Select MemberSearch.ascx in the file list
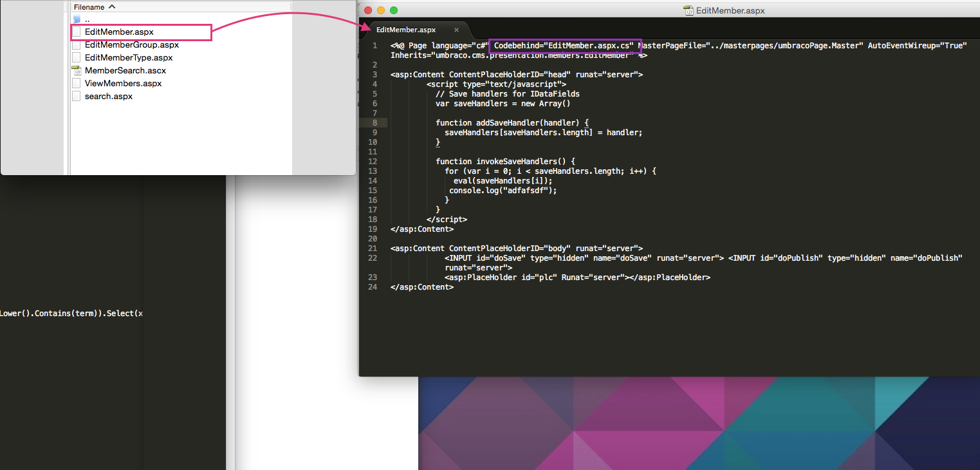Viewport: 980px width, 470px height. pyautogui.click(x=125, y=71)
